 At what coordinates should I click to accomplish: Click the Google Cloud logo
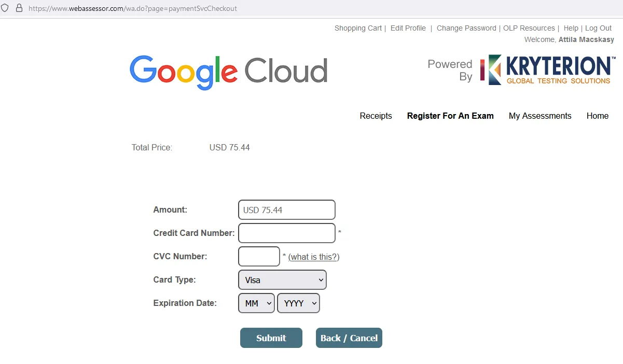click(x=229, y=72)
